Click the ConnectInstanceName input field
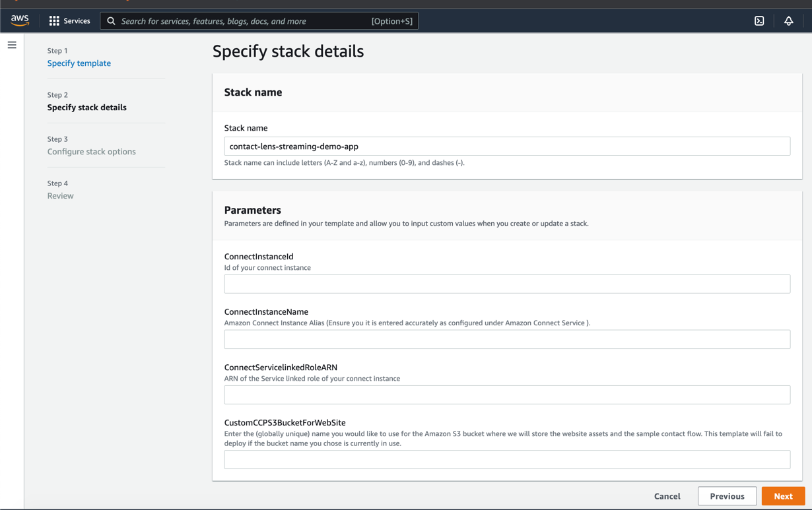Viewport: 812px width, 510px height. pos(507,339)
